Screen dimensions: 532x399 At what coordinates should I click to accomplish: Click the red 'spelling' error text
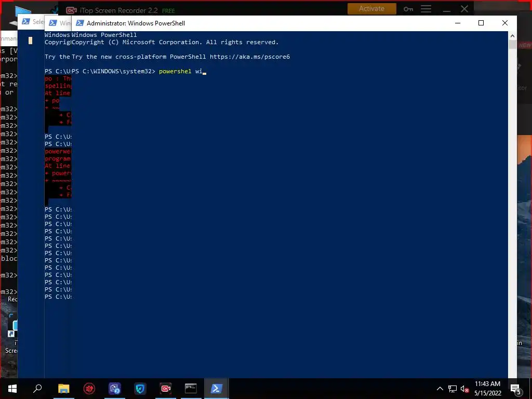click(x=58, y=86)
